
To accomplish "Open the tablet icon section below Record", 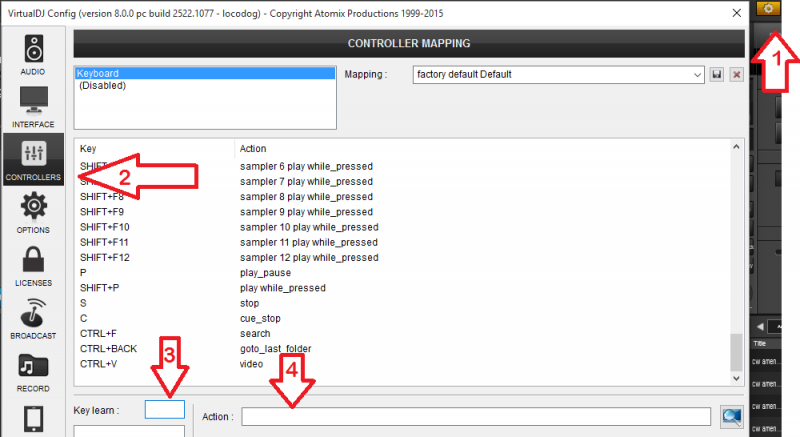I will [x=34, y=419].
